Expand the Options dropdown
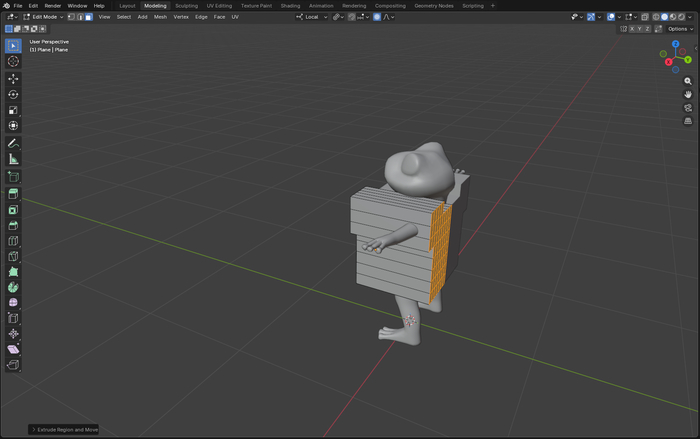This screenshot has height=439, width=700. click(x=679, y=29)
